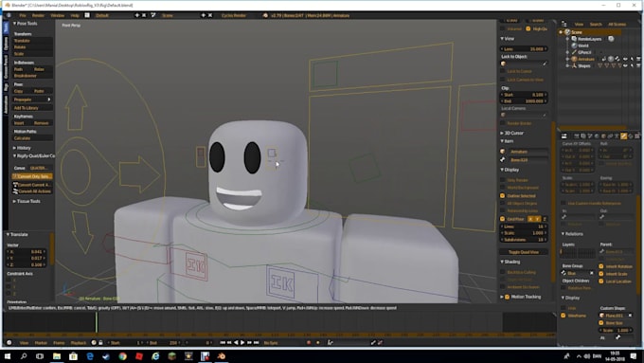
Task: Open Blender from the Windows taskbar
Action: 222,356
